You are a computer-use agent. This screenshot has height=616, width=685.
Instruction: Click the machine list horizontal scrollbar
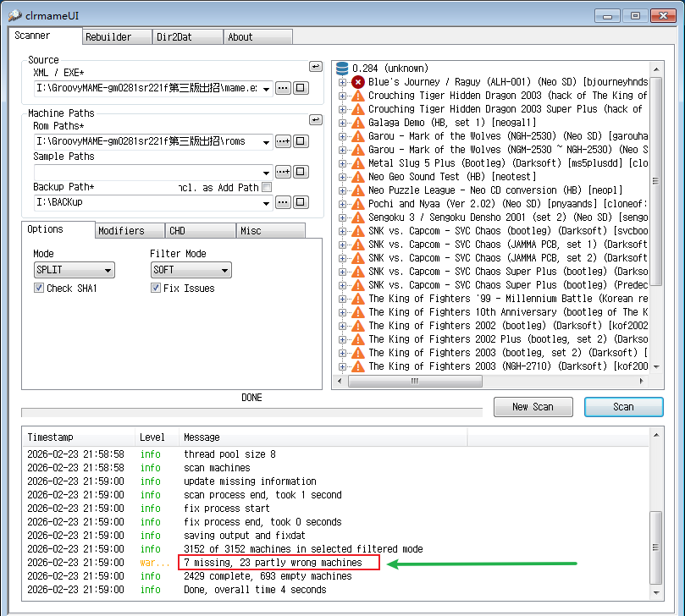tap(491, 382)
